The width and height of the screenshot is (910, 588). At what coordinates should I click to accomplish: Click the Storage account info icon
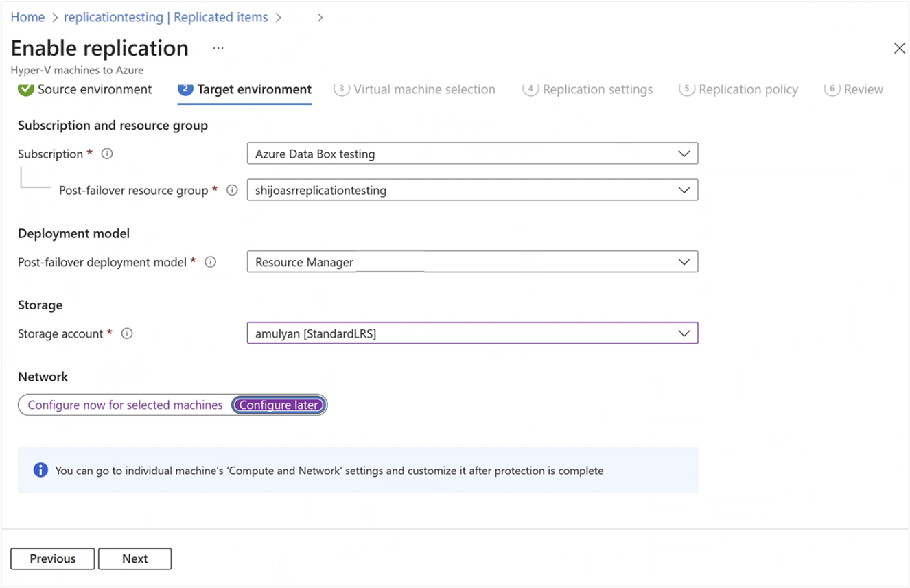127,333
